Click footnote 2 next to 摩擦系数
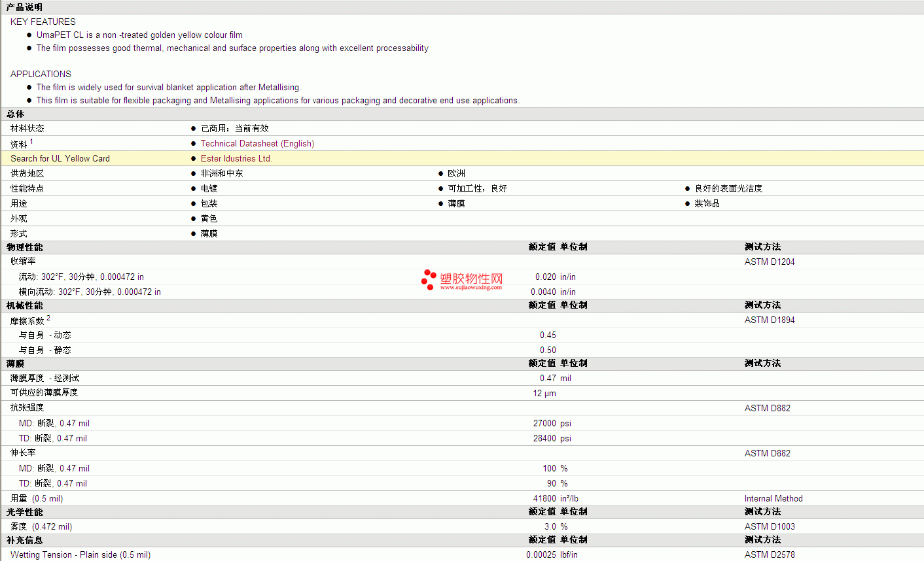Image resolution: width=924 pixels, height=561 pixels. pyautogui.click(x=48, y=318)
